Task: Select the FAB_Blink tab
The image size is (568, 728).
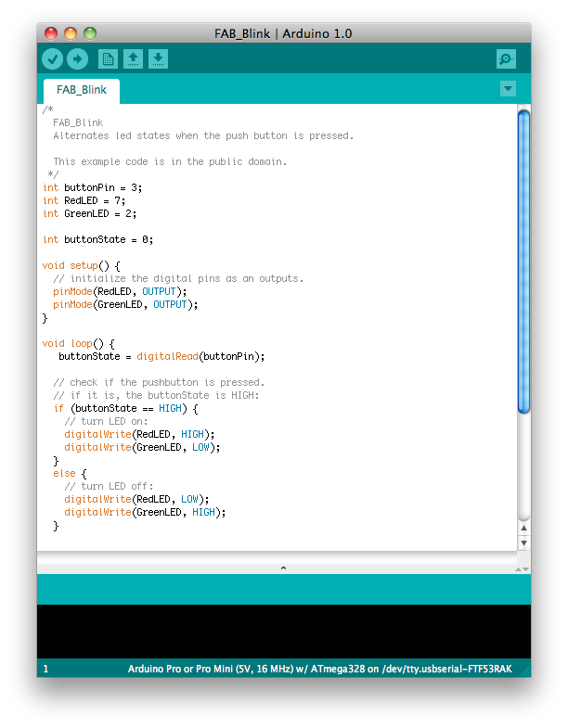Action: 82,90
